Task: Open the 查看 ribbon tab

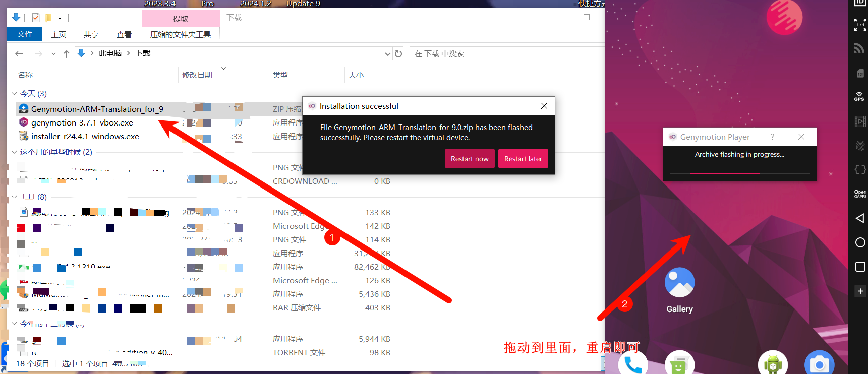Action: point(124,34)
